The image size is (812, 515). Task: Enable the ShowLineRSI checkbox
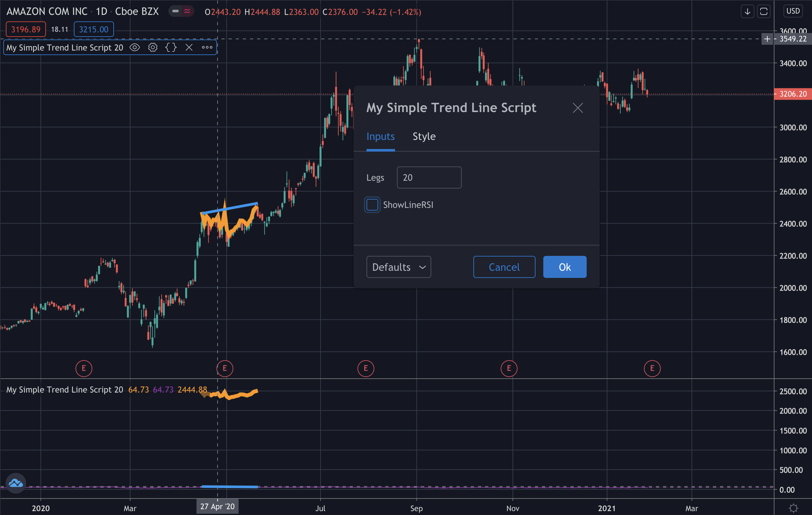pos(372,205)
